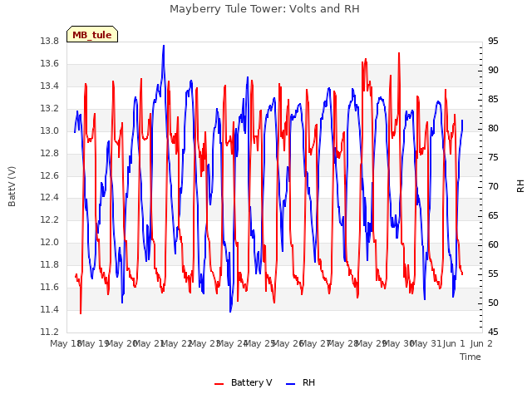This screenshot has width=532, height=399.
Task: Click the 60 right axis tick label
Action: pos(493,245)
